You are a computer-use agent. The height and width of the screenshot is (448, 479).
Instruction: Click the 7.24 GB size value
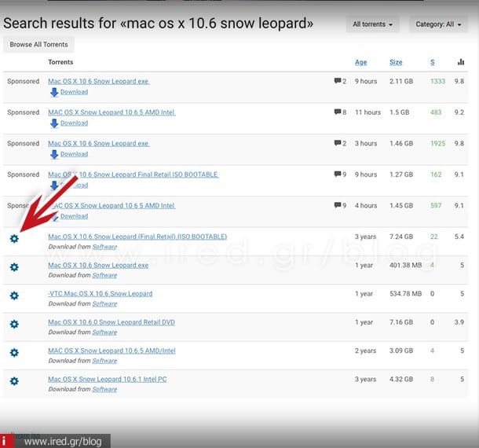click(x=401, y=237)
